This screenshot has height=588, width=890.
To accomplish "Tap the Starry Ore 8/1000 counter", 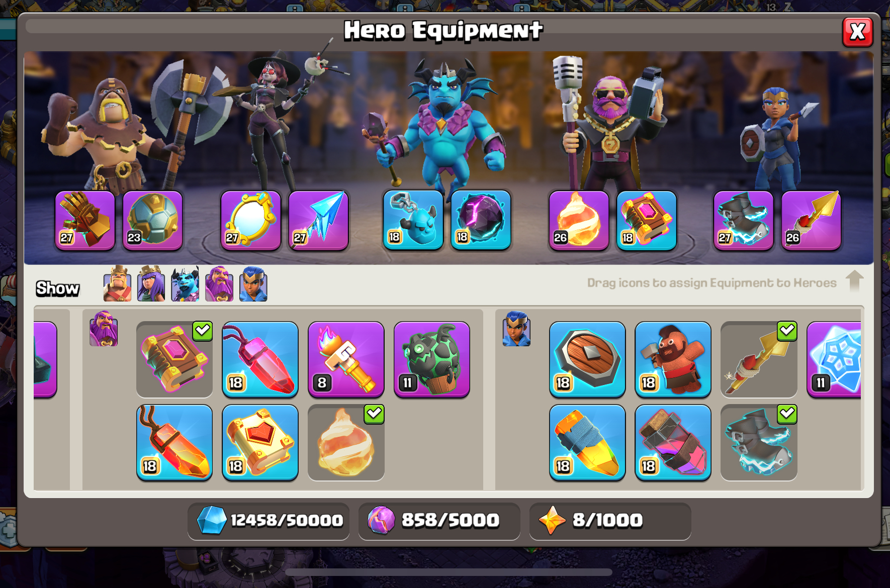I will click(x=610, y=521).
